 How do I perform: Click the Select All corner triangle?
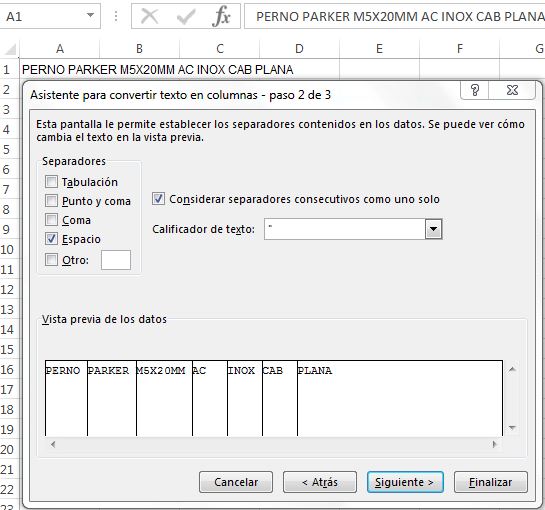[10, 49]
